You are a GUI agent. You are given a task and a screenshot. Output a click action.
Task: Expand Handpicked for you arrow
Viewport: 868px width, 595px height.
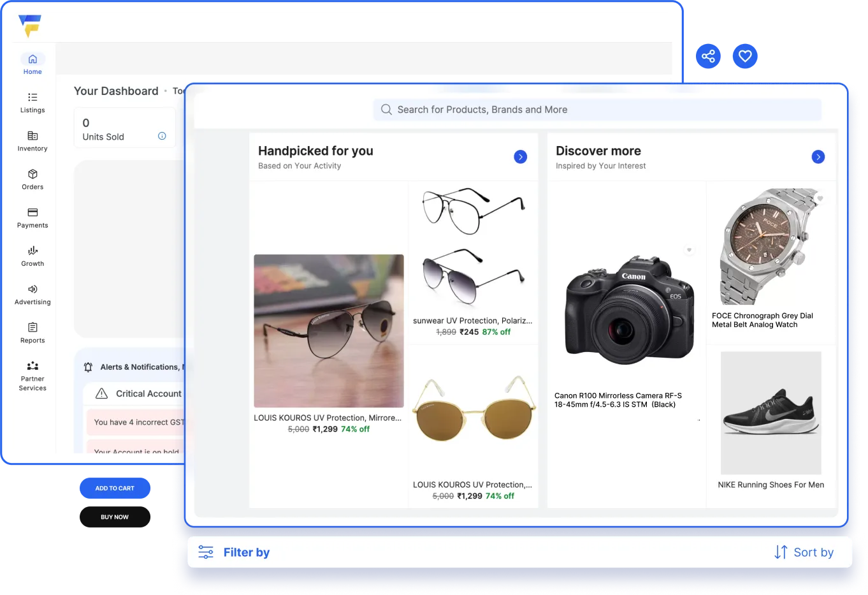pyautogui.click(x=521, y=157)
